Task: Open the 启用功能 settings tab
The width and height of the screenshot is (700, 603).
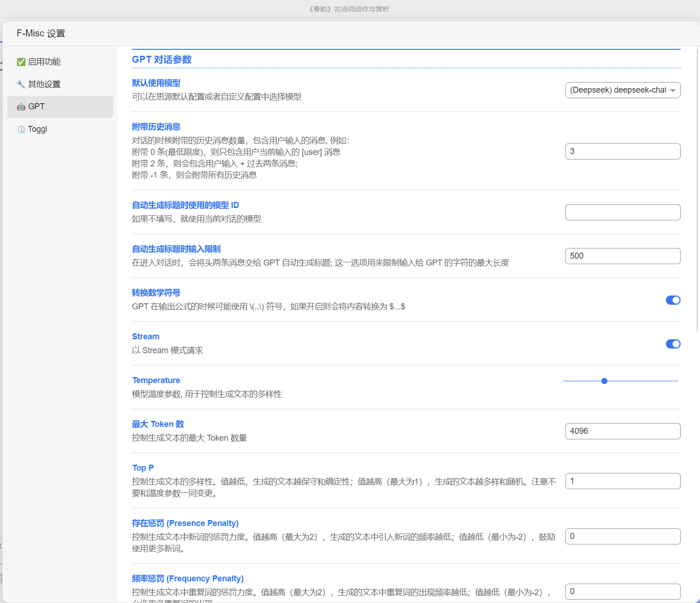Action: point(60,62)
